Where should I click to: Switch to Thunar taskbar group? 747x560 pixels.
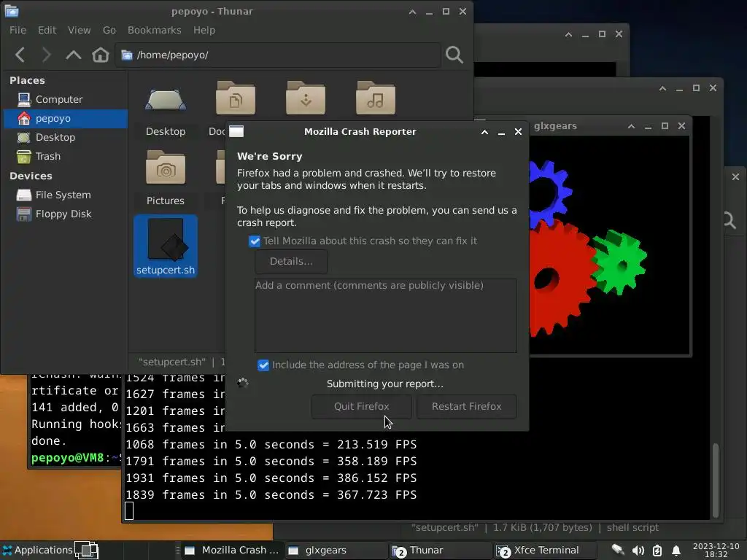click(440, 550)
